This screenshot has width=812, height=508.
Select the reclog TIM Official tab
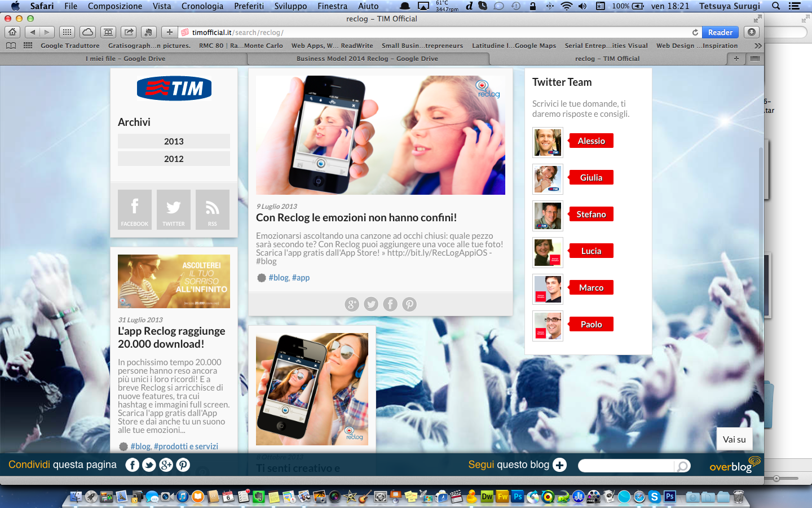pos(607,59)
